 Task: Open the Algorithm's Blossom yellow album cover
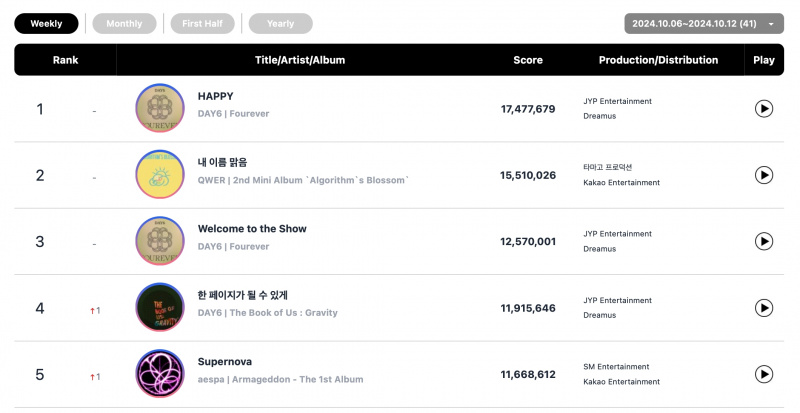click(160, 175)
